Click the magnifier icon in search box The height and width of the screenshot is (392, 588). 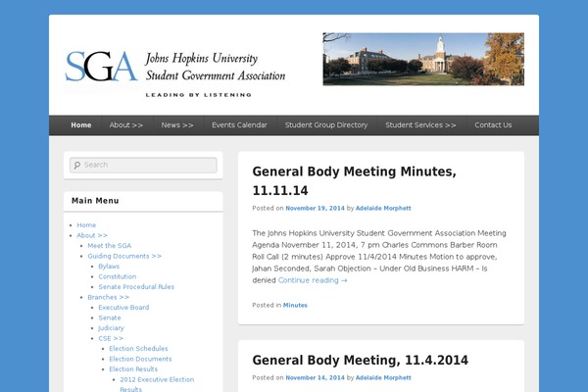click(77, 165)
